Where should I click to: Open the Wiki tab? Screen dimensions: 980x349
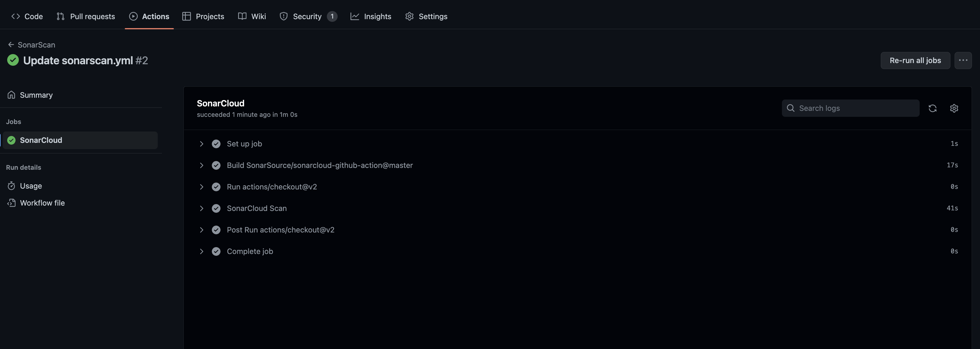point(252,16)
